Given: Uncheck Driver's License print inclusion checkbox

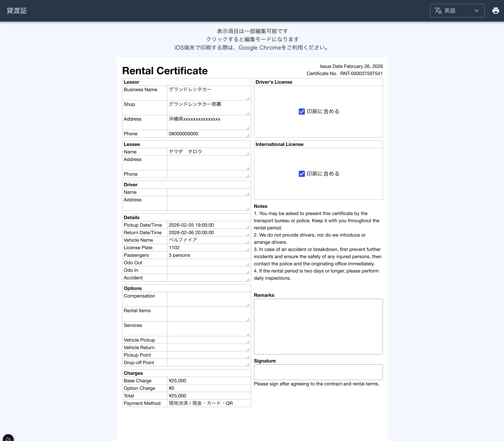Looking at the screenshot, I should (x=301, y=112).
